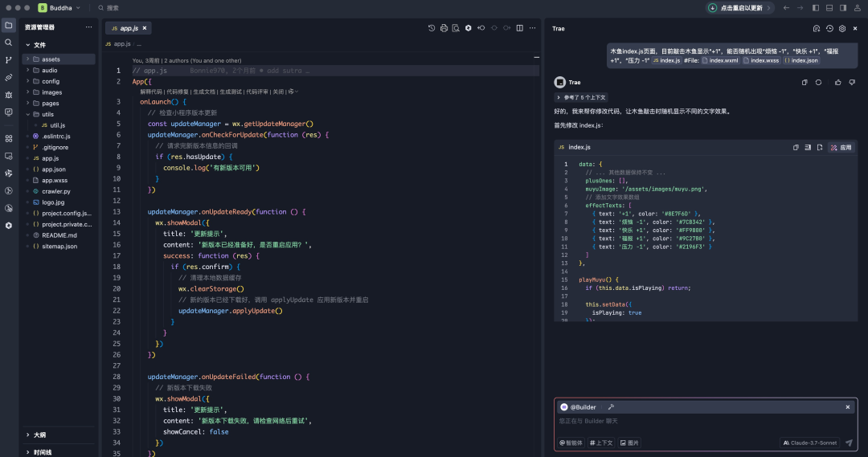Image resolution: width=868 pixels, height=457 pixels.
Task: Open Trae panel settings gear icon
Action: tap(842, 28)
